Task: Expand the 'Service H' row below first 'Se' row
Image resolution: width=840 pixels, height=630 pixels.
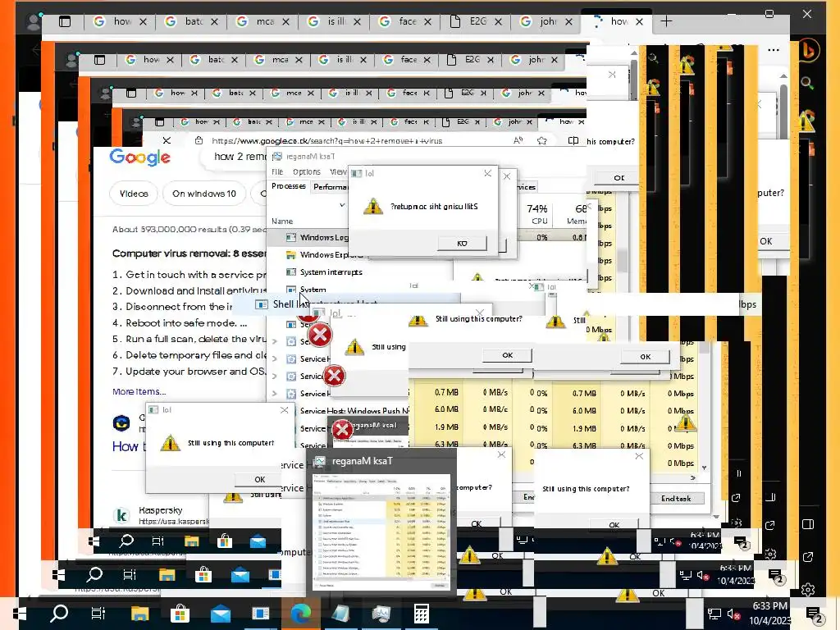Action: point(275,359)
